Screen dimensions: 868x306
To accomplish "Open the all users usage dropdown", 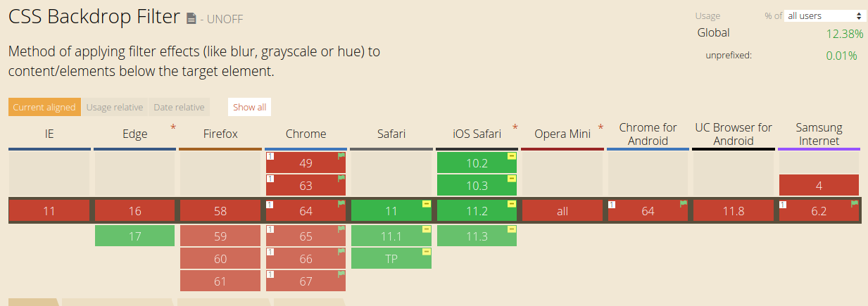I will point(825,15).
